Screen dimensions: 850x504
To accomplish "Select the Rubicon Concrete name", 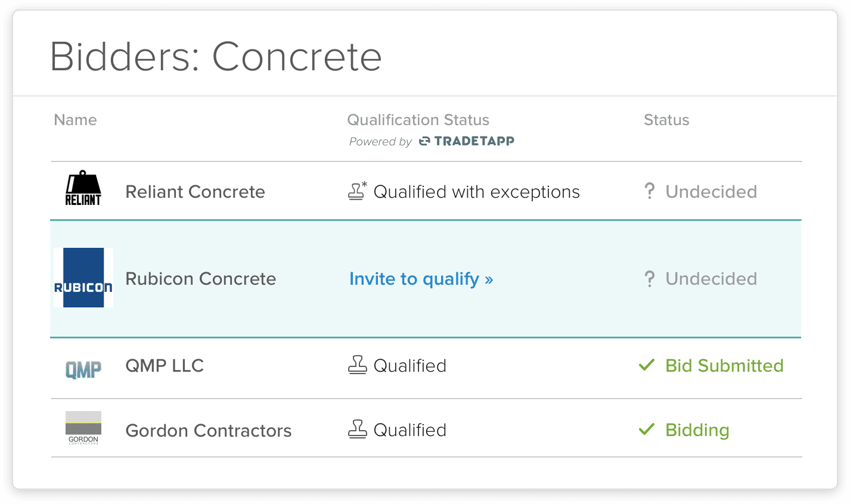I will (200, 279).
